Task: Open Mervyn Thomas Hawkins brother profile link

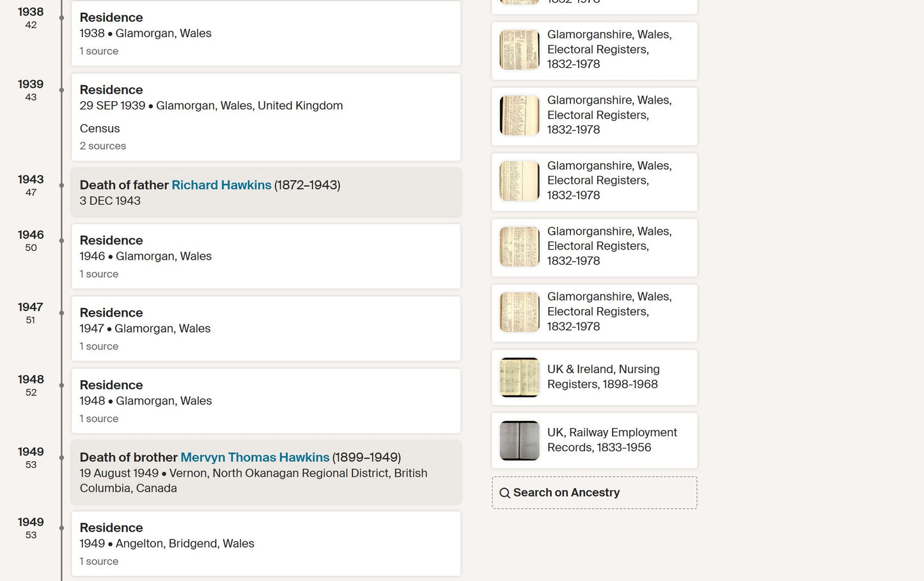Action: [254, 458]
